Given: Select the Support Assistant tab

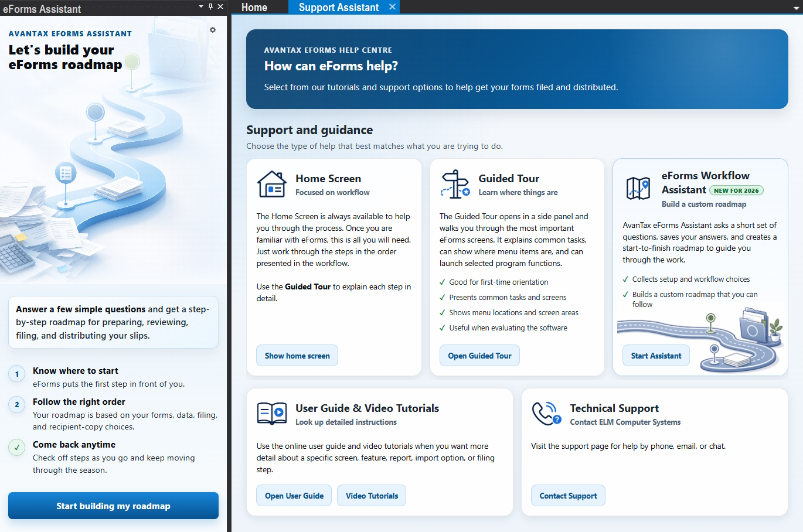Looking at the screenshot, I should [x=338, y=7].
